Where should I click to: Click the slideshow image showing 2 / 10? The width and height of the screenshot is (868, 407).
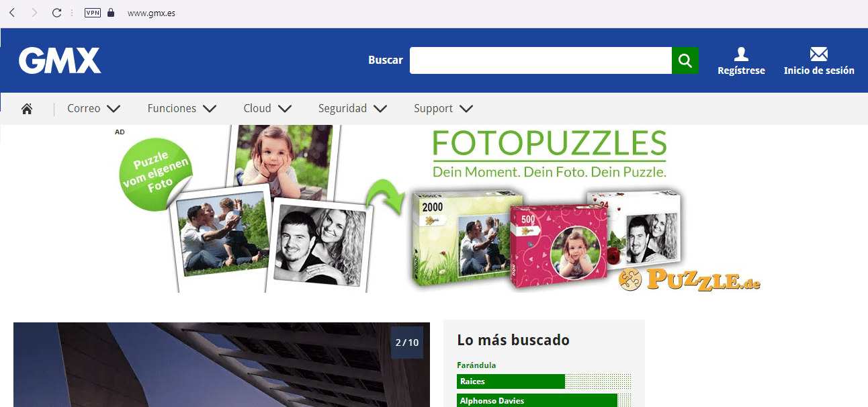pos(222,365)
